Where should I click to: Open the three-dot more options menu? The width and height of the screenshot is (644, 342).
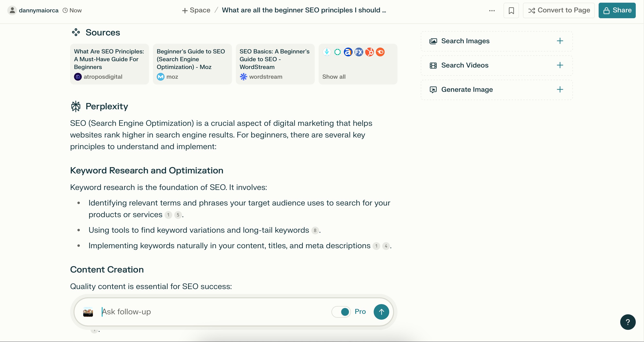tap(492, 10)
